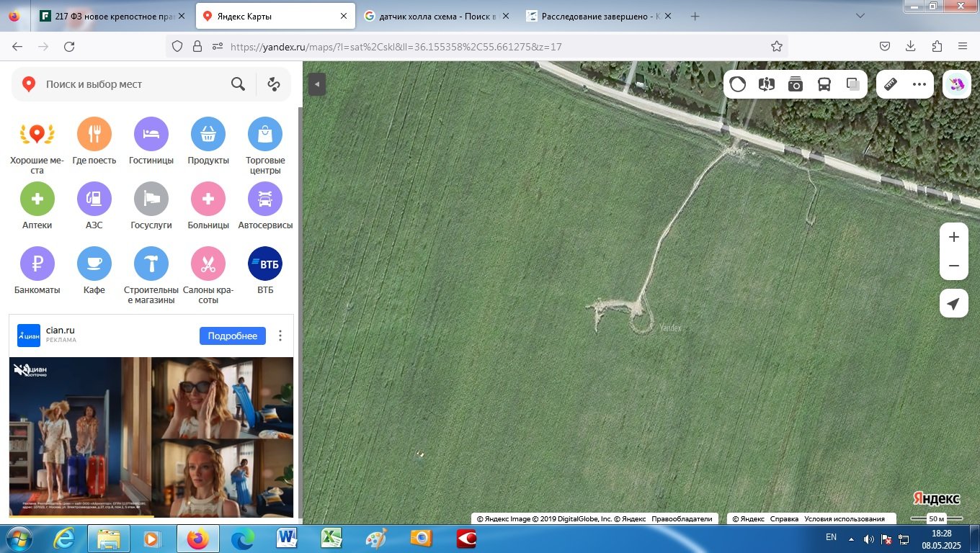
Task: Open the Restaurants (Где поесть) category
Action: pyautogui.click(x=94, y=134)
